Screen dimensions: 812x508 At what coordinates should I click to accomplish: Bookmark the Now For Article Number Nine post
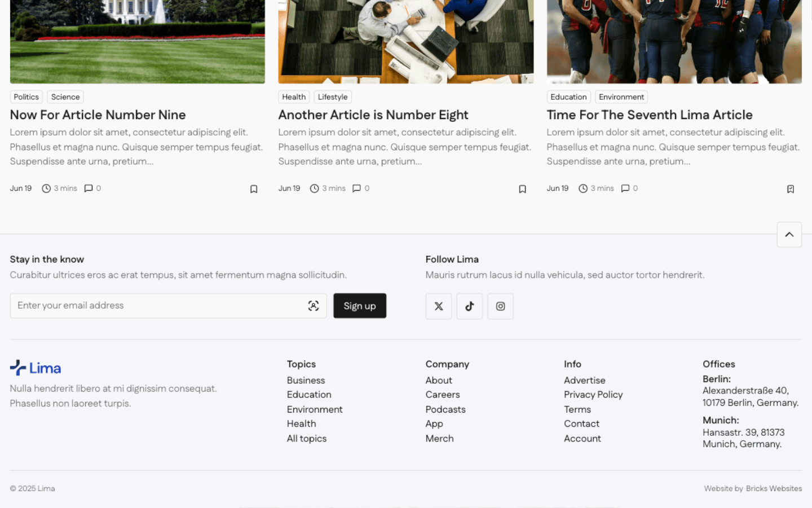254,189
